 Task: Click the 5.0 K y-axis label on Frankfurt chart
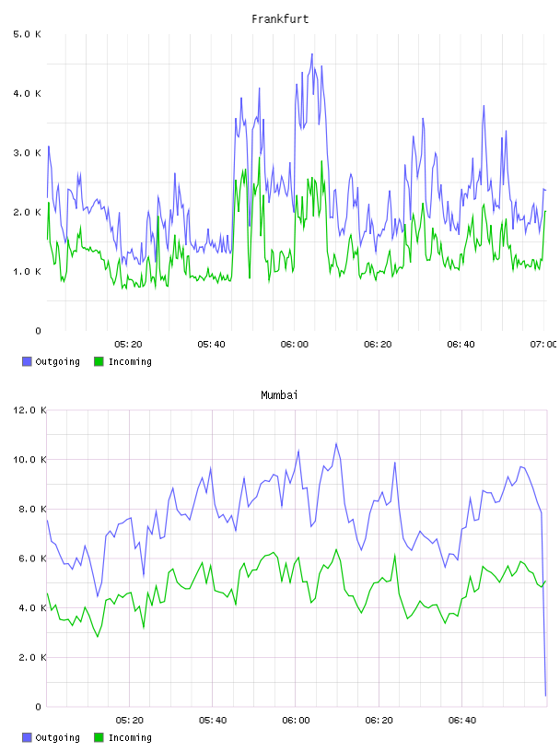[28, 34]
